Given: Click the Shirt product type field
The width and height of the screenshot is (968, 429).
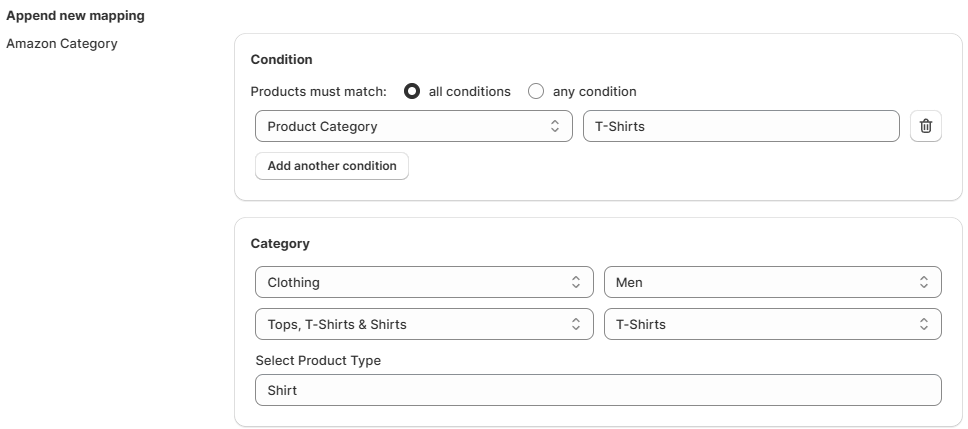Looking at the screenshot, I should pyautogui.click(x=598, y=390).
